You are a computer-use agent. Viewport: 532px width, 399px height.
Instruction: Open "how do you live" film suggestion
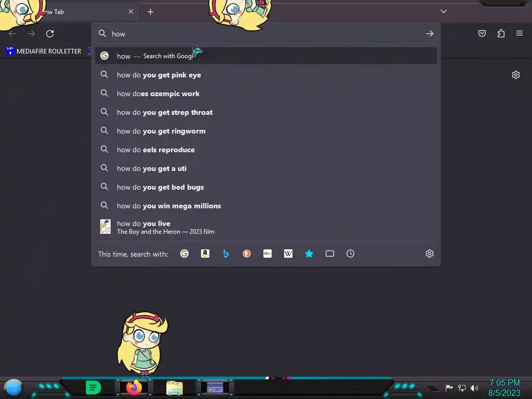(x=266, y=227)
